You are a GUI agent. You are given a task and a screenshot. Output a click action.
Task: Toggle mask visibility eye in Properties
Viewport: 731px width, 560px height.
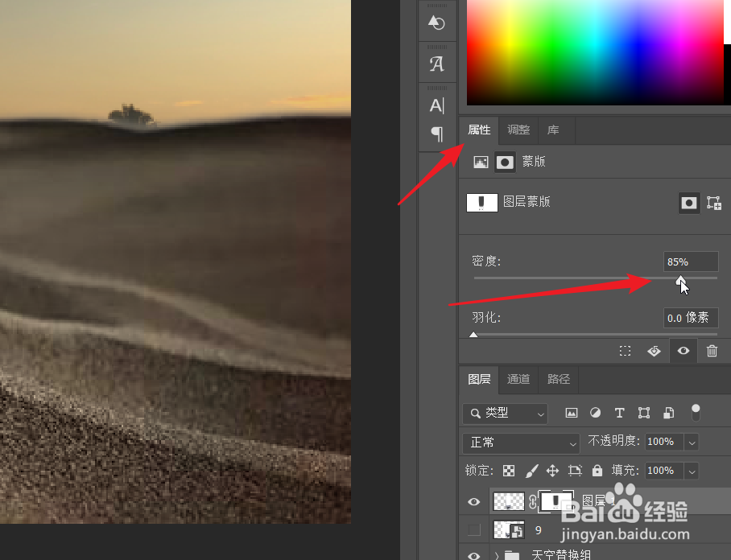(684, 351)
